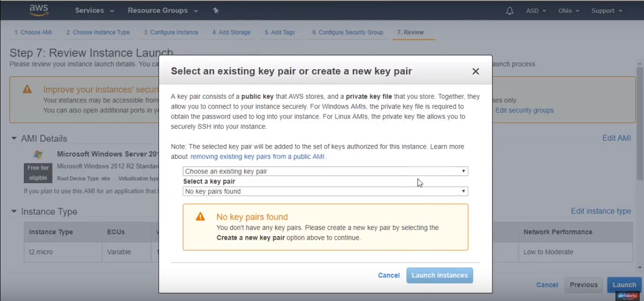Open the No key pairs found dropdown
This screenshot has height=301, width=644.
click(325, 191)
